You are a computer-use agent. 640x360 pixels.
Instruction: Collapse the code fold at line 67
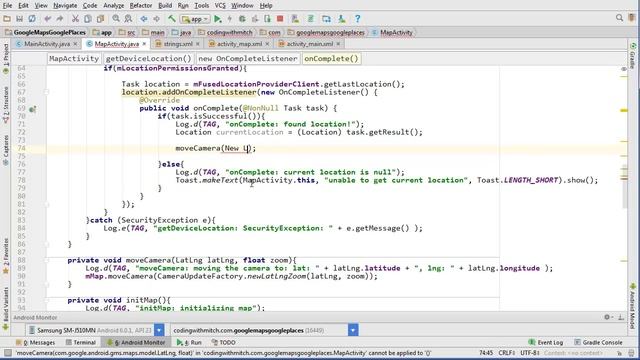tap(47, 92)
